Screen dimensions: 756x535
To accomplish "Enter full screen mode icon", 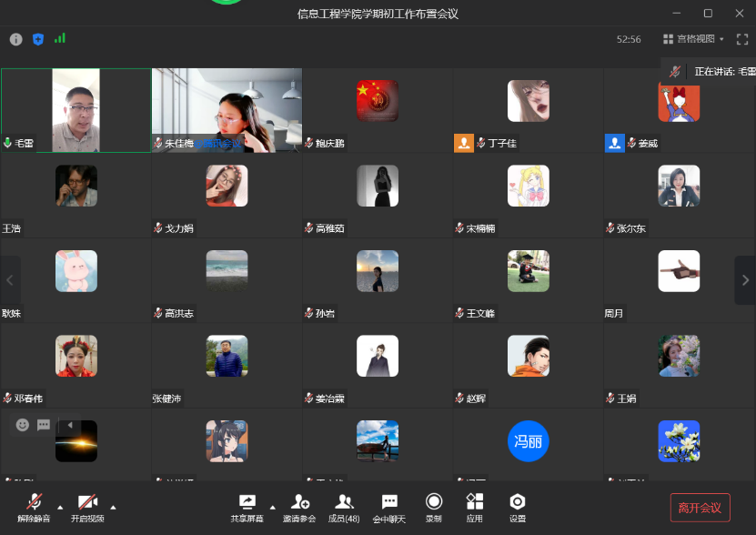I will (741, 39).
